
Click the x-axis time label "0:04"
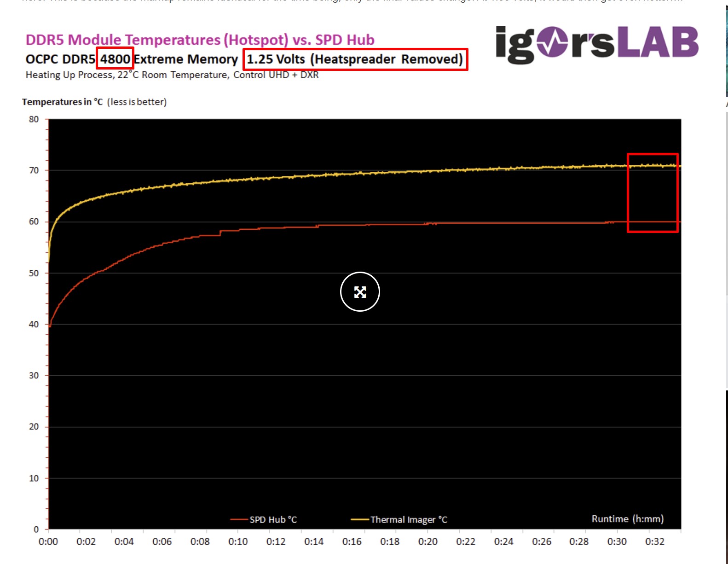[124, 541]
